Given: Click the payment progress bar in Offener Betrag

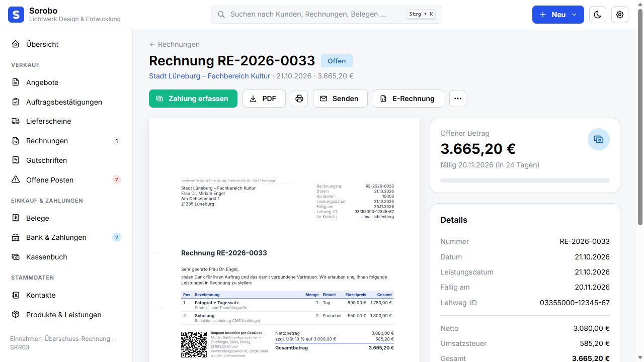Looking at the screenshot, I should (525, 180).
